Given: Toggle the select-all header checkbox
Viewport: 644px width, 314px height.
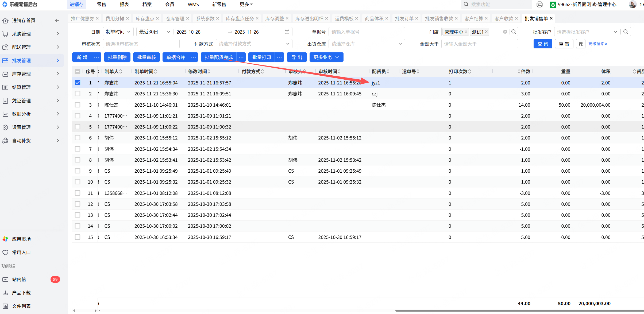Looking at the screenshot, I should (78, 71).
